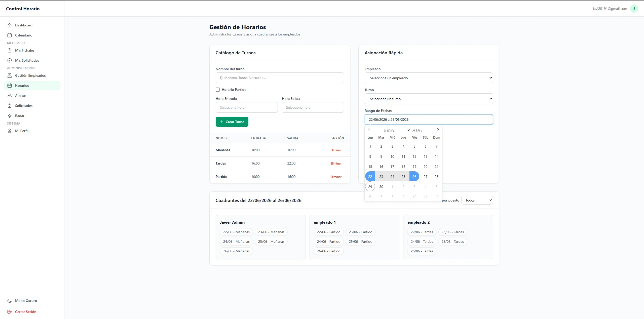This screenshot has height=319, width=644.
Task: Click the Mañanas row name cell
Action: point(223,150)
